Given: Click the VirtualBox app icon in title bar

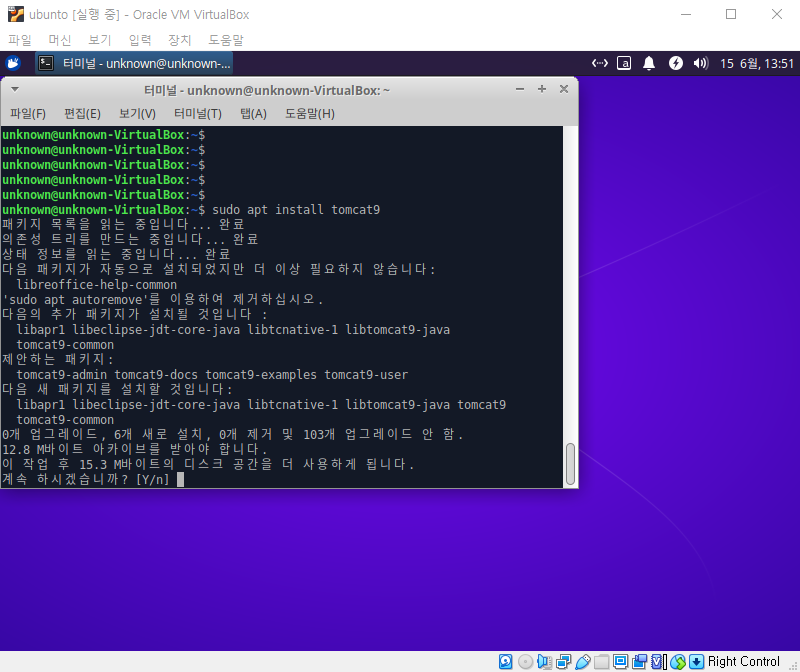Looking at the screenshot, I should [16, 14].
